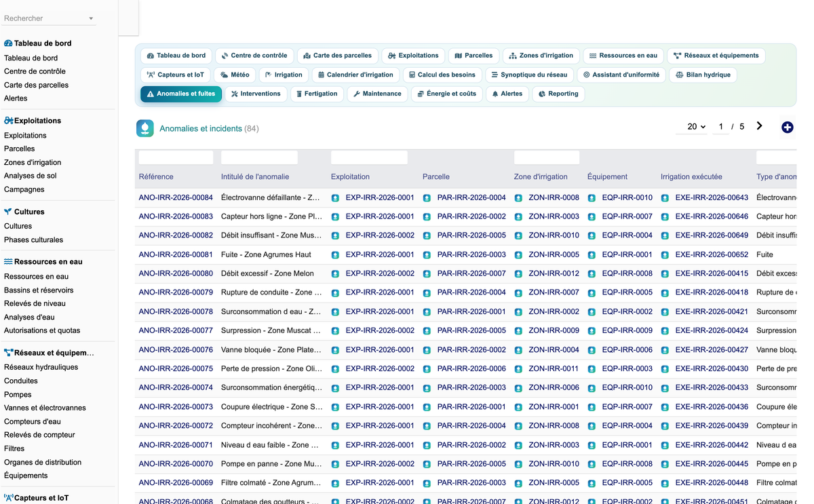The height and width of the screenshot is (504, 814).
Task: Open the Maintenance tab
Action: click(x=377, y=94)
